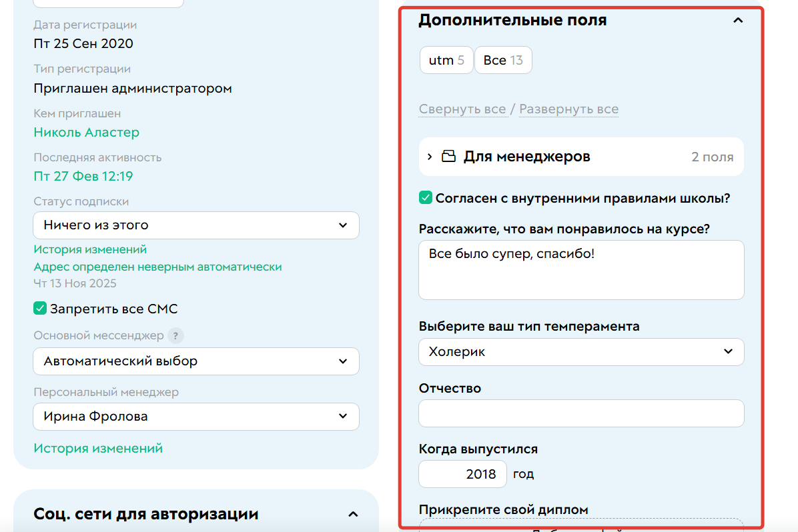
Task: Click the Для менеджеров group title
Action: [x=526, y=157]
